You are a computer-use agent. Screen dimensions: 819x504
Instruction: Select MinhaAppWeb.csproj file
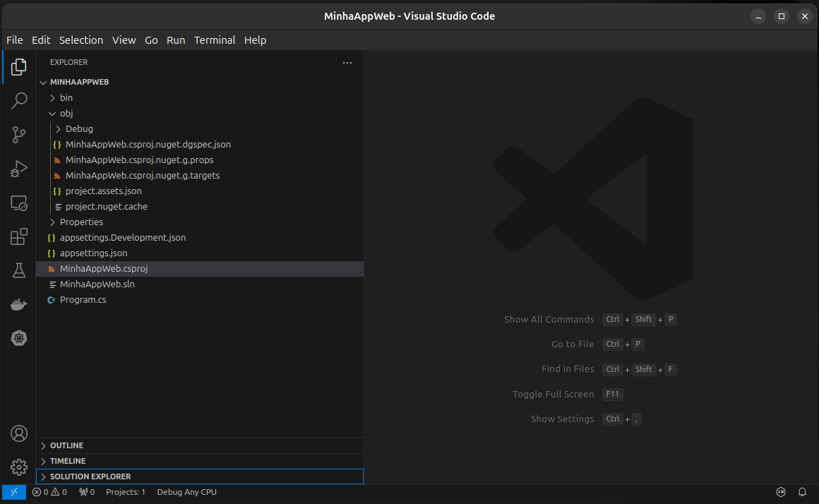click(x=200, y=268)
